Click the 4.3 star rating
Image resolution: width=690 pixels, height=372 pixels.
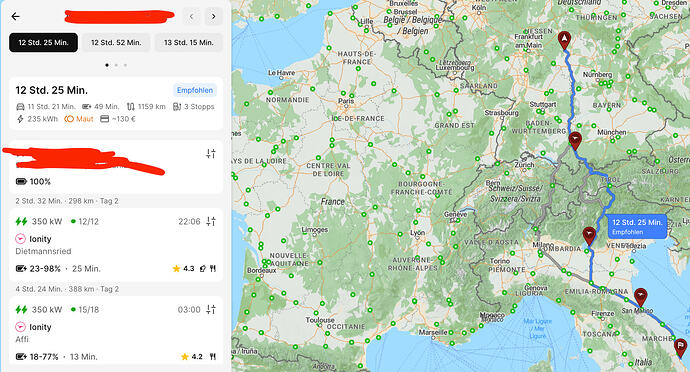(x=184, y=269)
